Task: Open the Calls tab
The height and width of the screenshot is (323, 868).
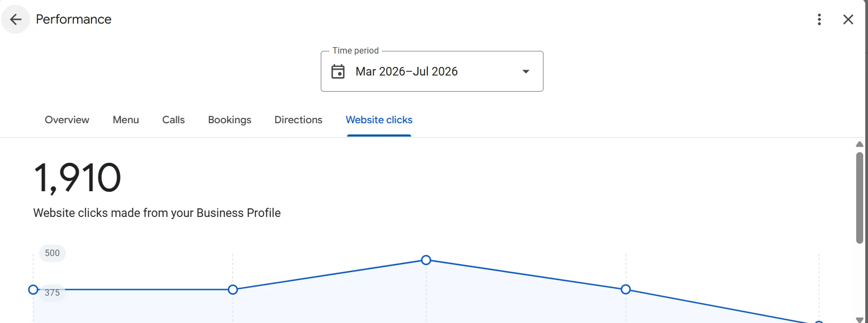Action: 173,120
